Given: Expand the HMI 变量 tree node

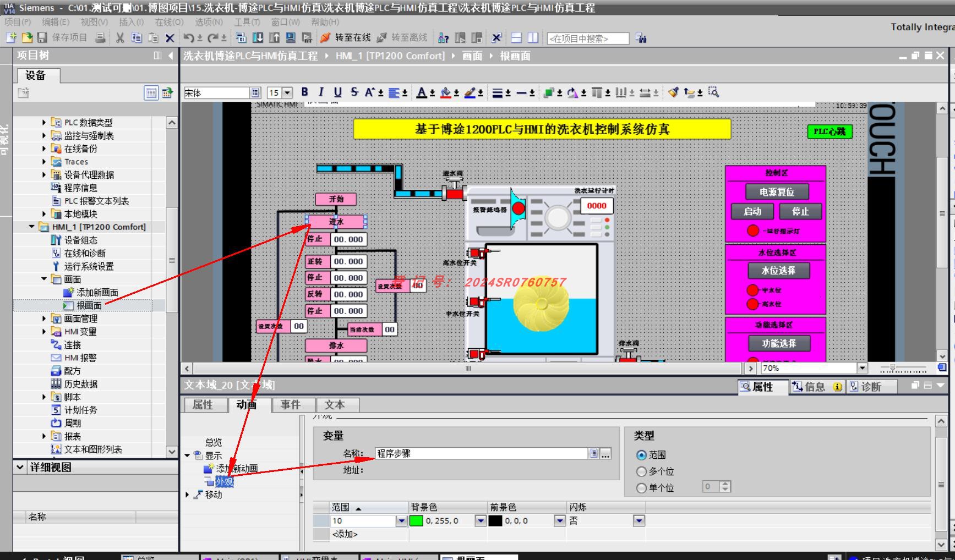Looking at the screenshot, I should 44,332.
